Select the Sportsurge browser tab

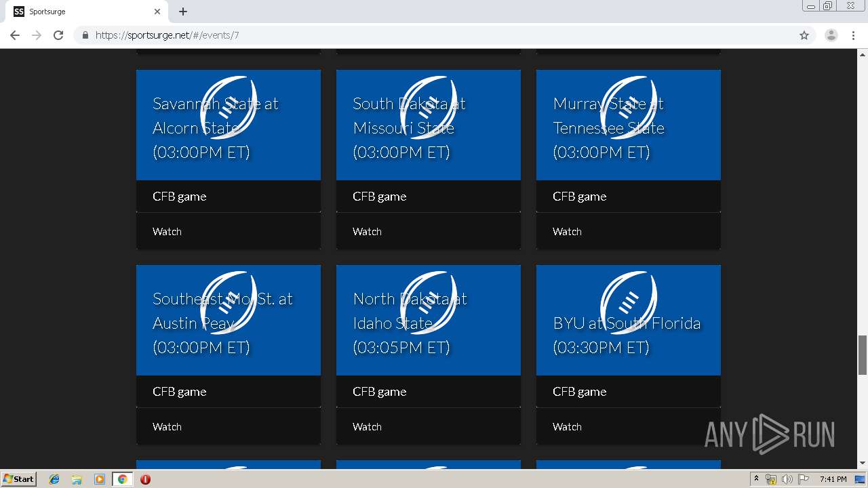click(x=87, y=12)
